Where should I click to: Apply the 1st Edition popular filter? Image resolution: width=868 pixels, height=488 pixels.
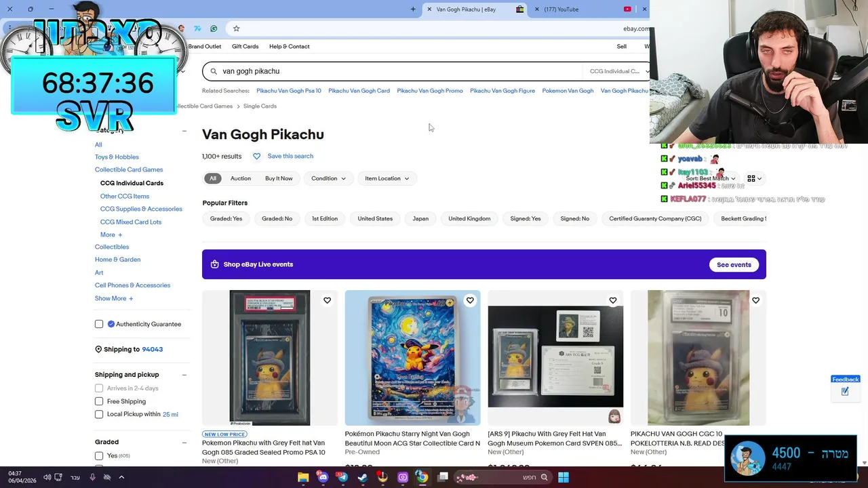(x=325, y=218)
